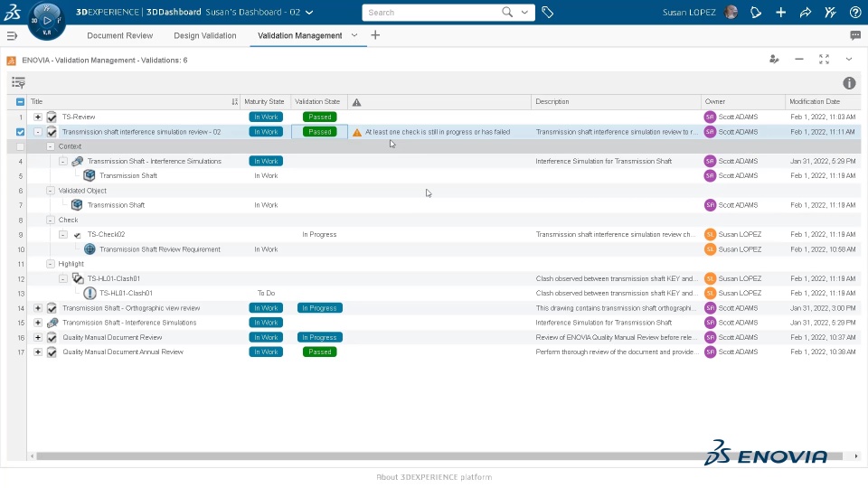Check the Context row checkbox
This screenshot has width=868, height=488.
pyautogui.click(x=21, y=146)
